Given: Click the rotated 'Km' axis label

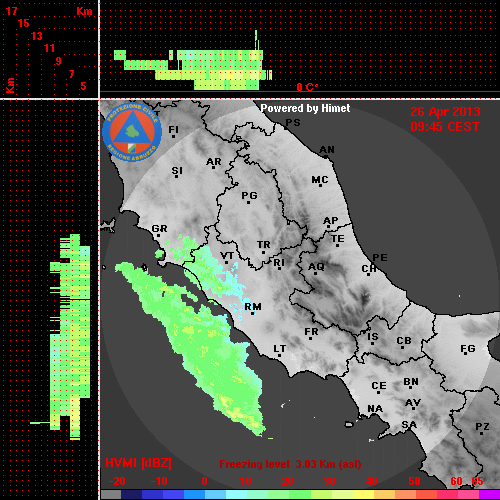Looking at the screenshot, I should coord(10,86).
